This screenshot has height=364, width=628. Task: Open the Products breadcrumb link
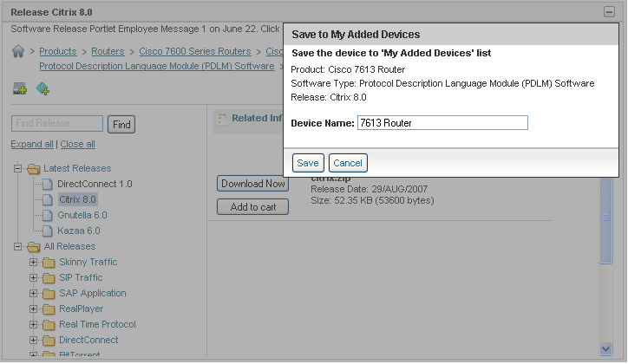tap(57, 52)
